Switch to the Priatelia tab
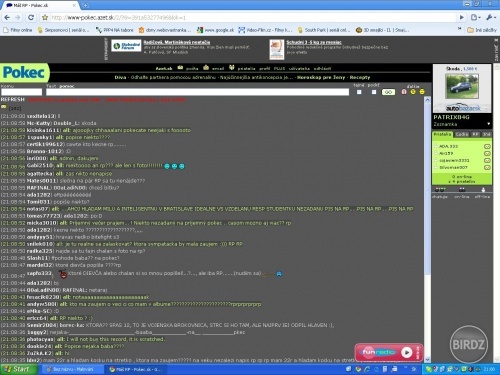Image resolution: width=500 pixels, height=375 pixels. pyautogui.click(x=442, y=134)
